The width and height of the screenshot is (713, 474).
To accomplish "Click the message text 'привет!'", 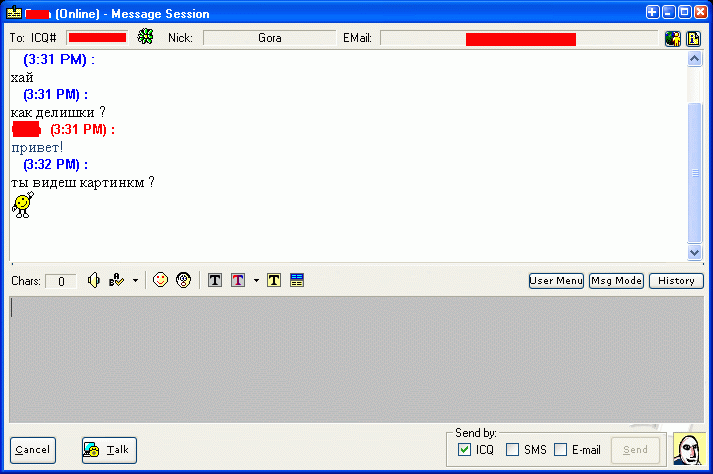I will click(x=37, y=147).
